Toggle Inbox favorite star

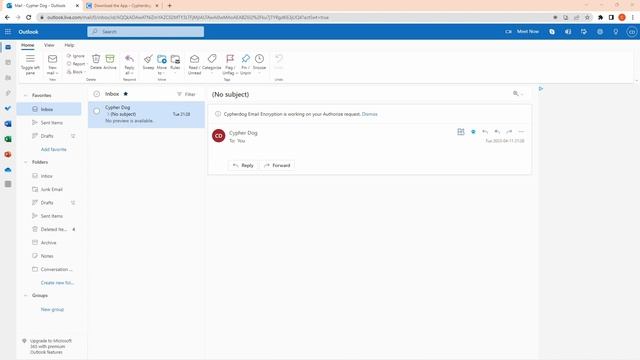coord(126,94)
